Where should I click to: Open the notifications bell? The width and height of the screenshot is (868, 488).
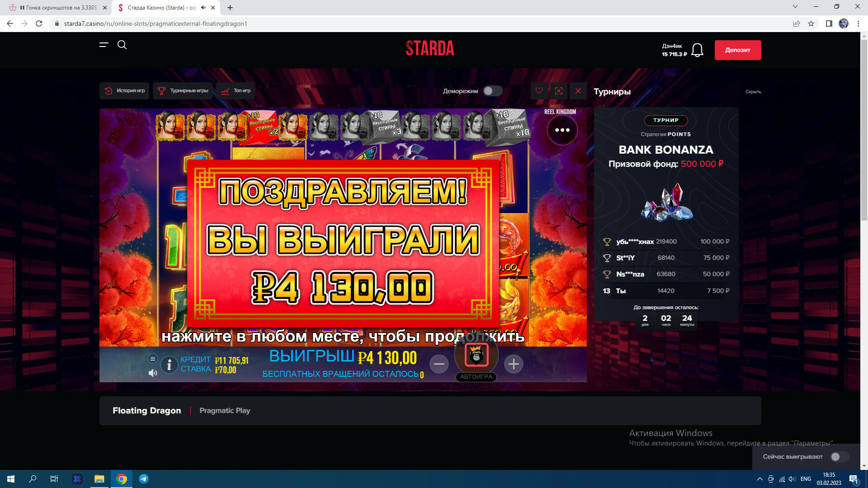pyautogui.click(x=697, y=50)
